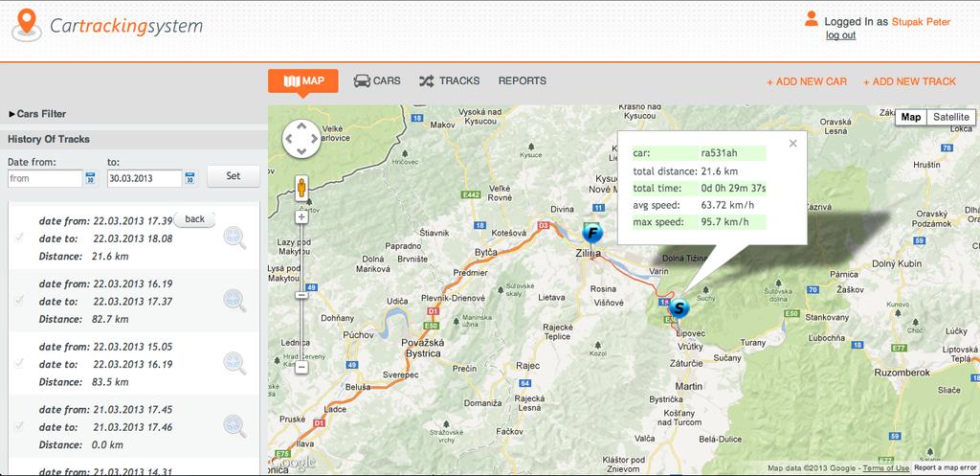Select the Street View pegman icon
This screenshot has height=476, width=980.
click(x=301, y=188)
